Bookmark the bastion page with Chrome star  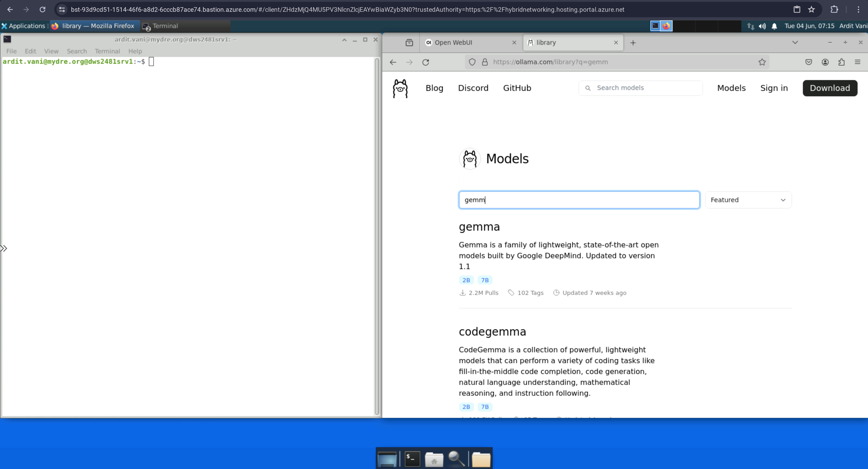click(x=811, y=9)
